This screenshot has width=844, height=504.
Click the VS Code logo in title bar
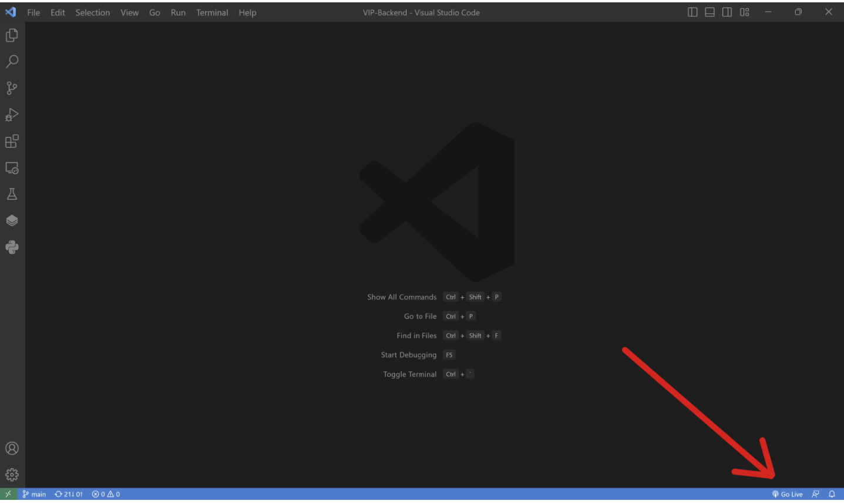point(11,12)
